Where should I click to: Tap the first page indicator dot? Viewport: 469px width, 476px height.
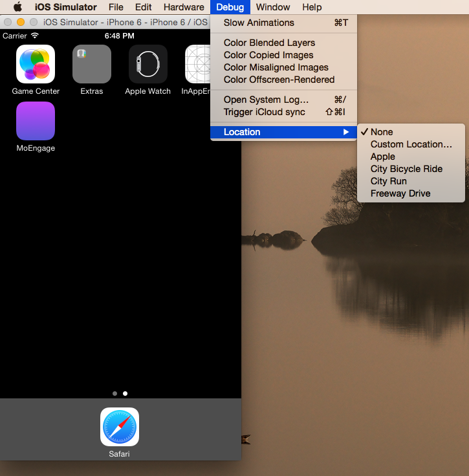pos(115,393)
